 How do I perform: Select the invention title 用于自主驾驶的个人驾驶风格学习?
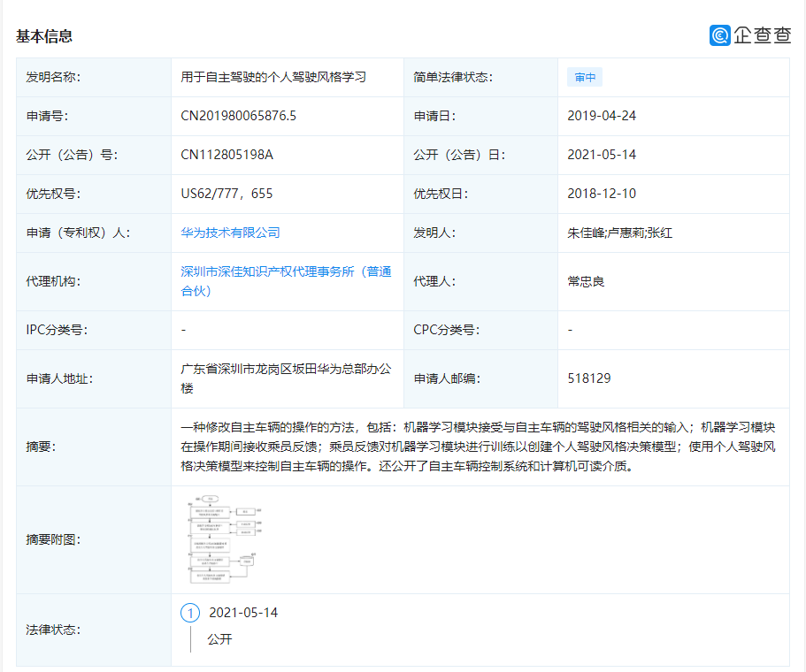(273, 77)
